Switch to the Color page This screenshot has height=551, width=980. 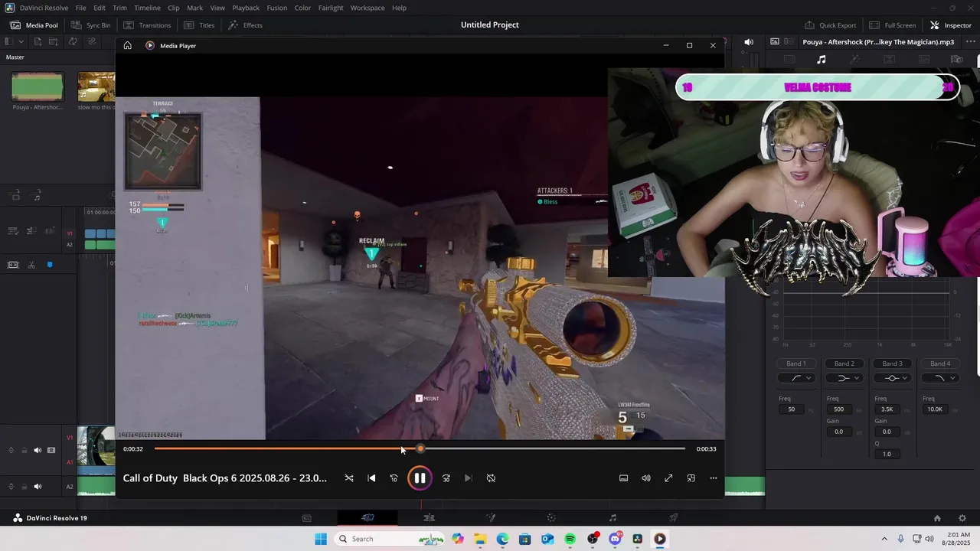pos(551,518)
